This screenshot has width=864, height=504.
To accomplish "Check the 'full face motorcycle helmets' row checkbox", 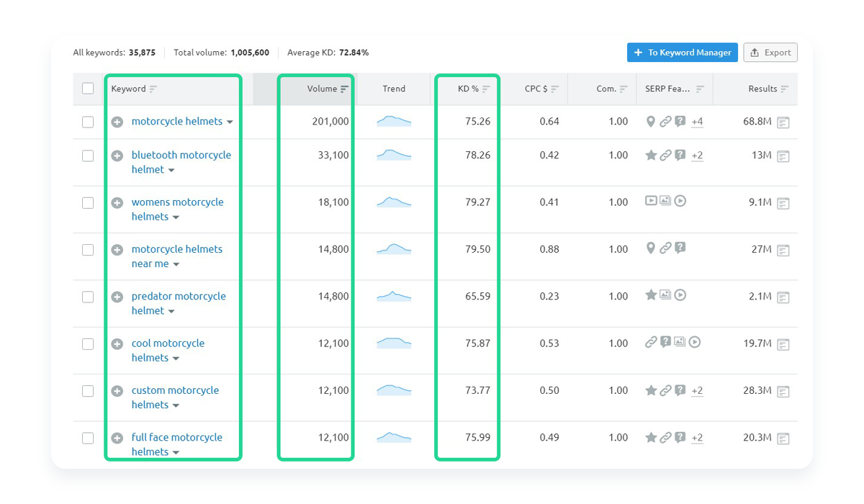I will tap(88, 438).
